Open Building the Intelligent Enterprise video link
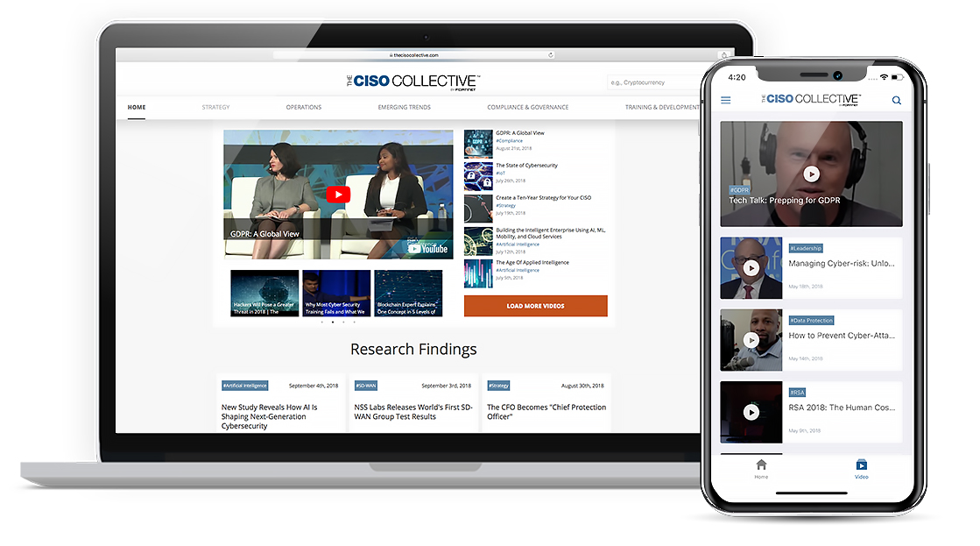This screenshot has width=980, height=546. [x=551, y=233]
